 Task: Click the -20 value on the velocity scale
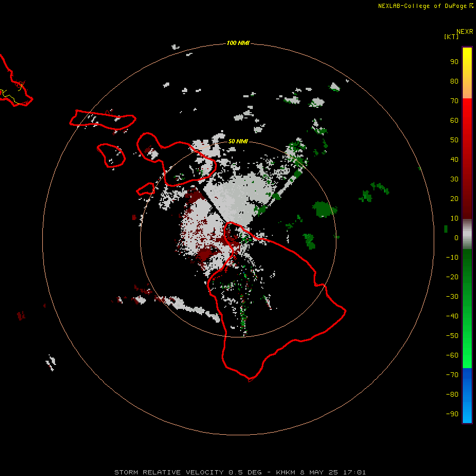click(452, 277)
